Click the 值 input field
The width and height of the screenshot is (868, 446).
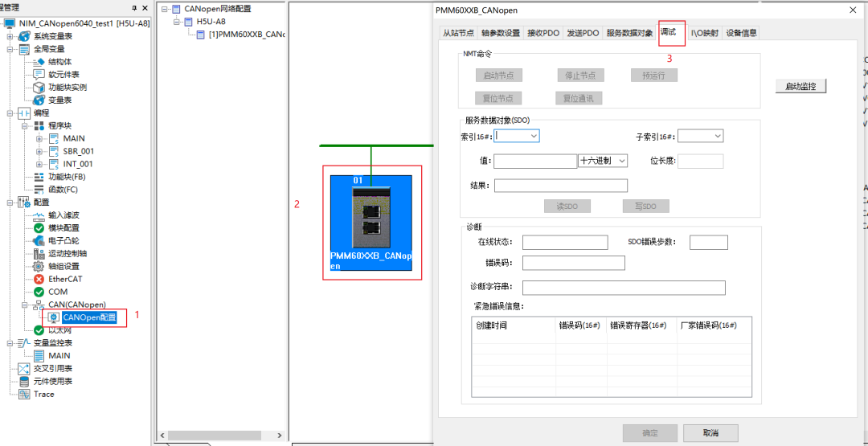(x=535, y=161)
